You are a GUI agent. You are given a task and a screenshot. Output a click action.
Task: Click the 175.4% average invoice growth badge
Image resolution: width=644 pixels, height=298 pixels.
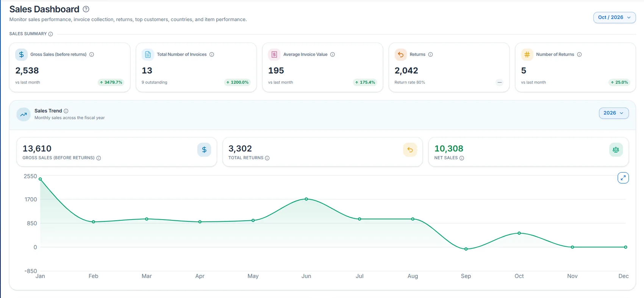pos(365,82)
